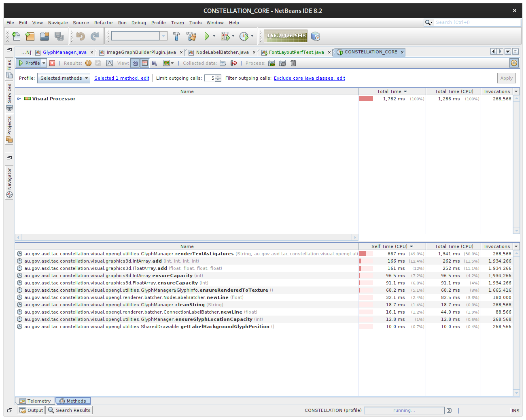Switch to the Telemetry tab
The height and width of the screenshot is (420, 526).
coord(36,401)
